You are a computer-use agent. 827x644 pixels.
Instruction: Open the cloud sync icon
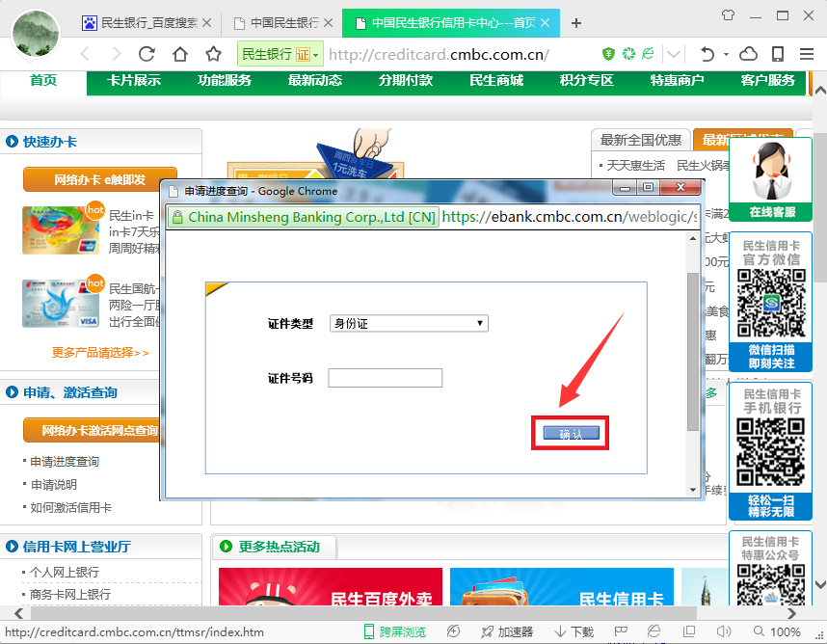(748, 54)
